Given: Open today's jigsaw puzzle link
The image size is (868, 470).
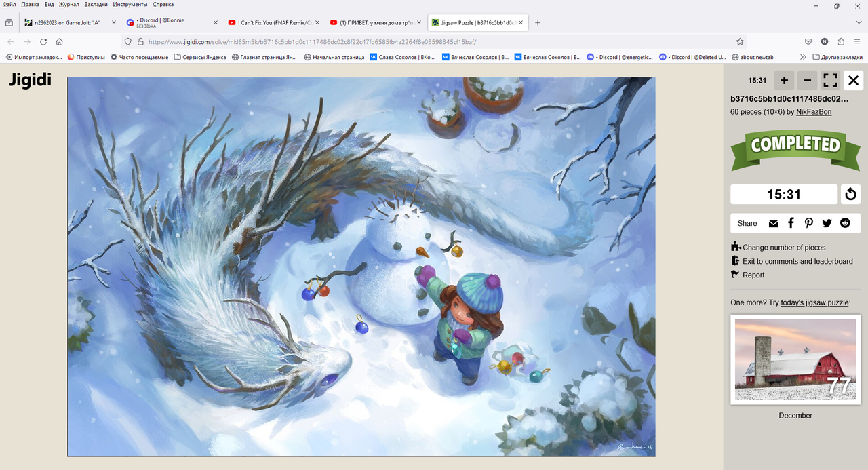Looking at the screenshot, I should (x=814, y=302).
